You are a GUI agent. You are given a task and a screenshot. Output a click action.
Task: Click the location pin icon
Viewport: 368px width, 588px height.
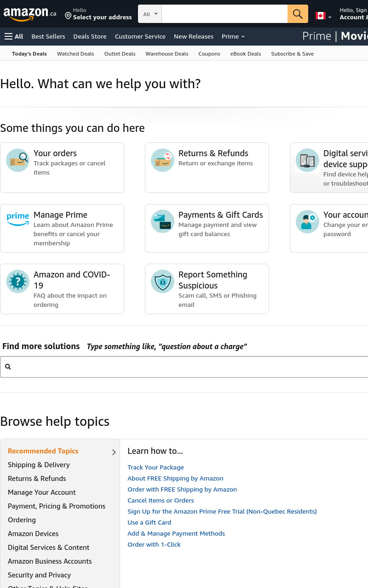(68, 16)
